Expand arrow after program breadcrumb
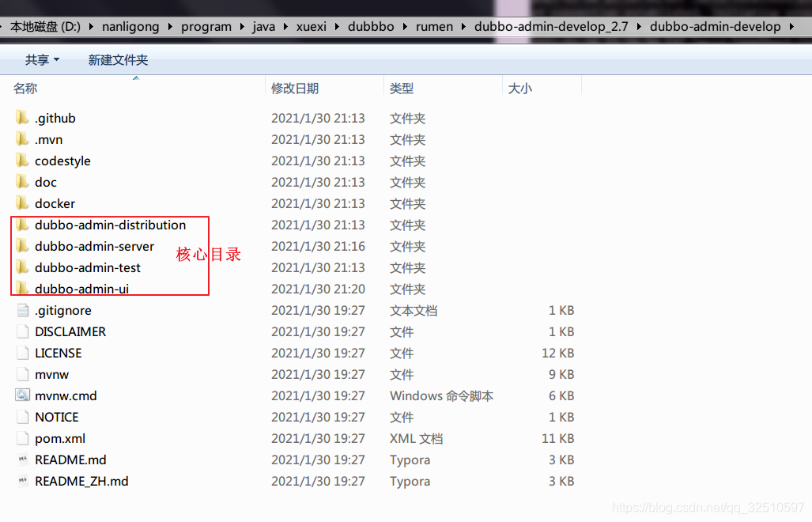 click(242, 26)
